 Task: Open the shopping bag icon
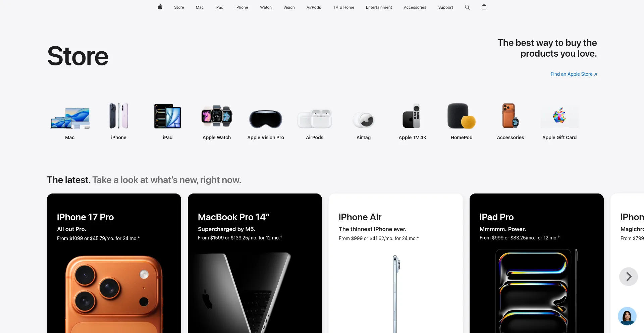click(484, 7)
